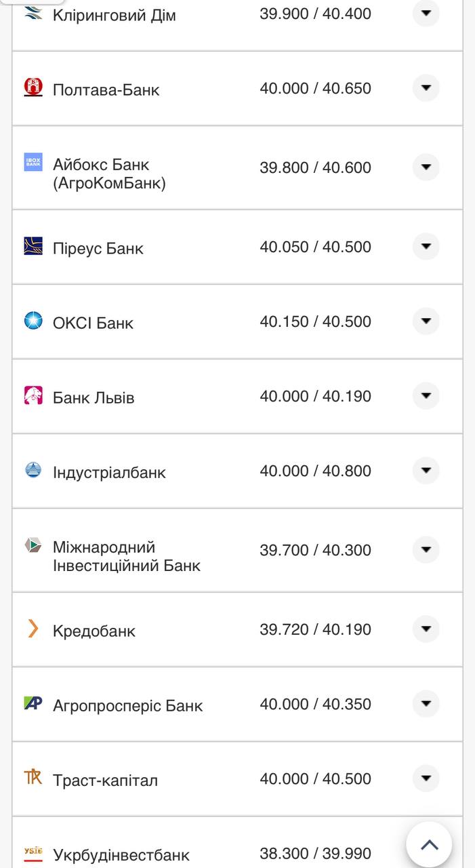This screenshot has width=475, height=868.
Task: Open details for Траст-капітал
Action: 426,778
